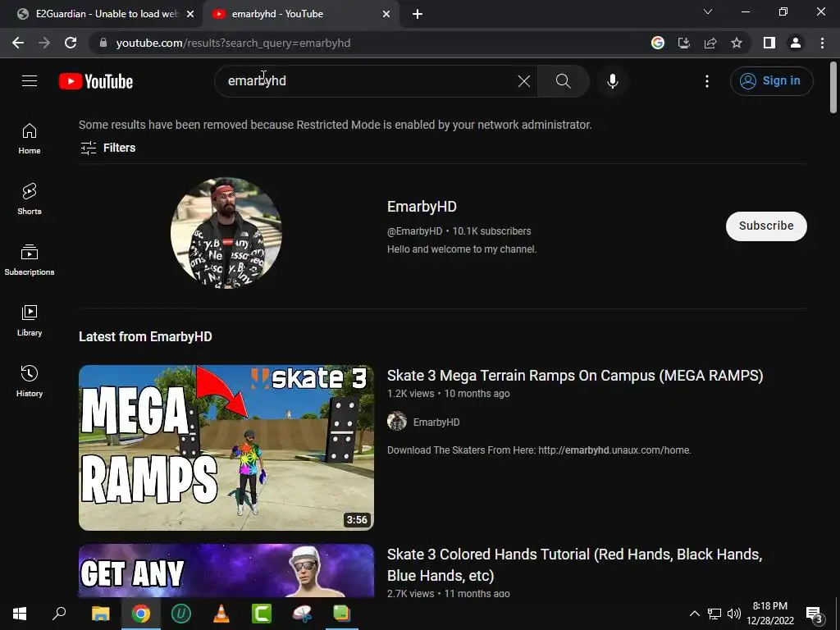Viewport: 840px width, 630px height.
Task: Open the tab search chevron in Chrome
Action: [708, 11]
